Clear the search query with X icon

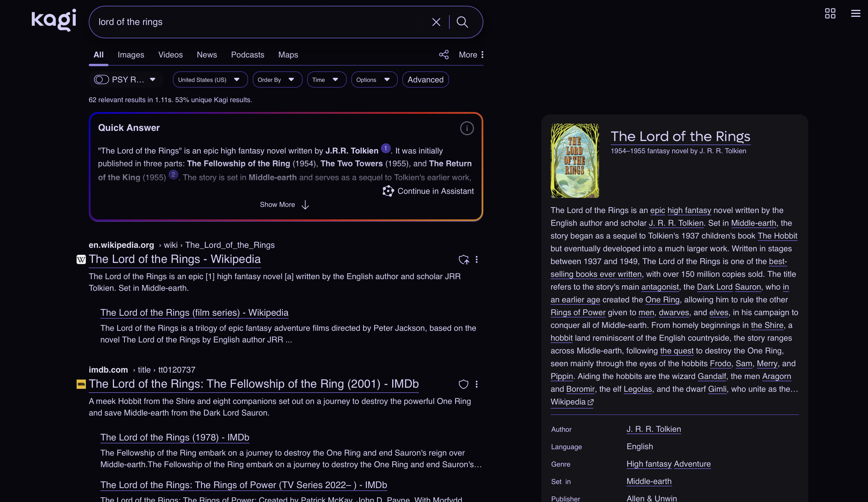[x=436, y=22]
